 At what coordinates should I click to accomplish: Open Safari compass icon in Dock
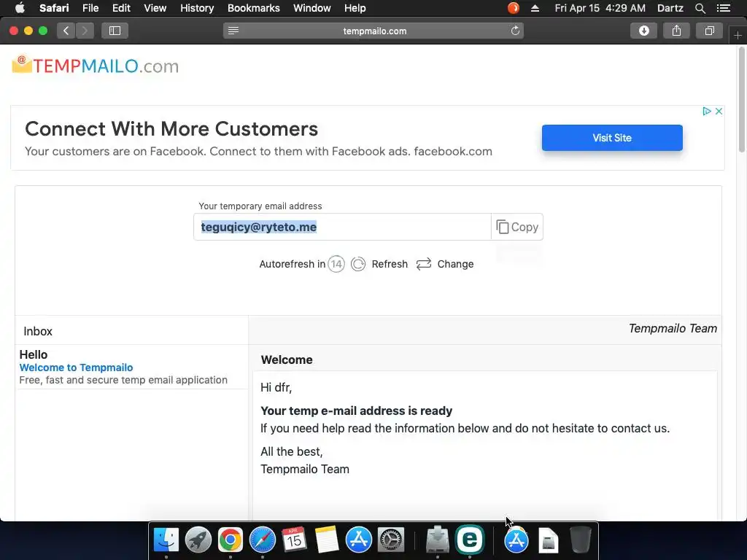(x=263, y=540)
